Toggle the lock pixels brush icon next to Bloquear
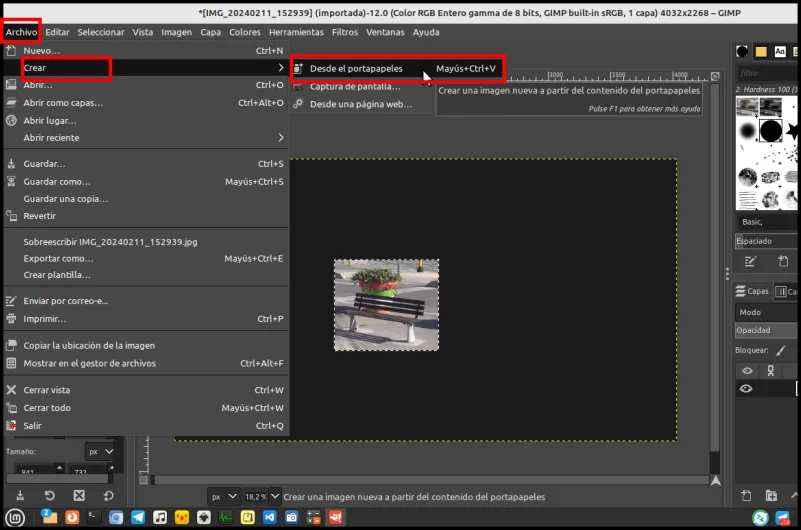This screenshot has height=530, width=801. tap(780, 350)
